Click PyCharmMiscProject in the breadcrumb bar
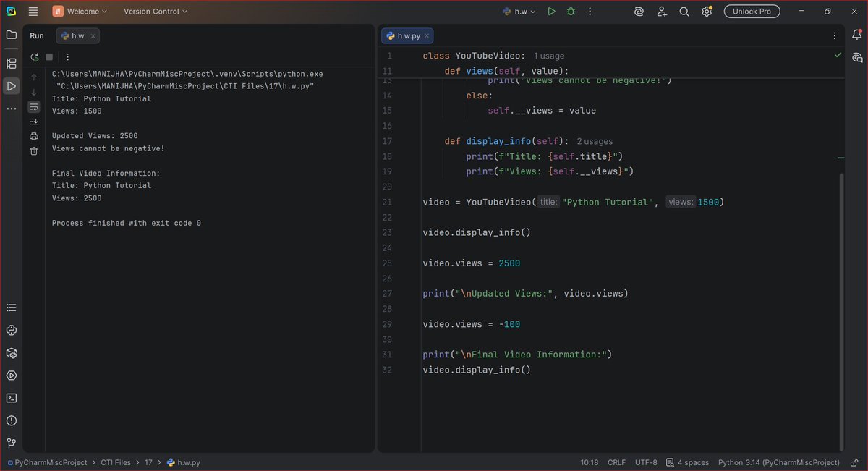Viewport: 868px width, 471px height. click(46, 462)
